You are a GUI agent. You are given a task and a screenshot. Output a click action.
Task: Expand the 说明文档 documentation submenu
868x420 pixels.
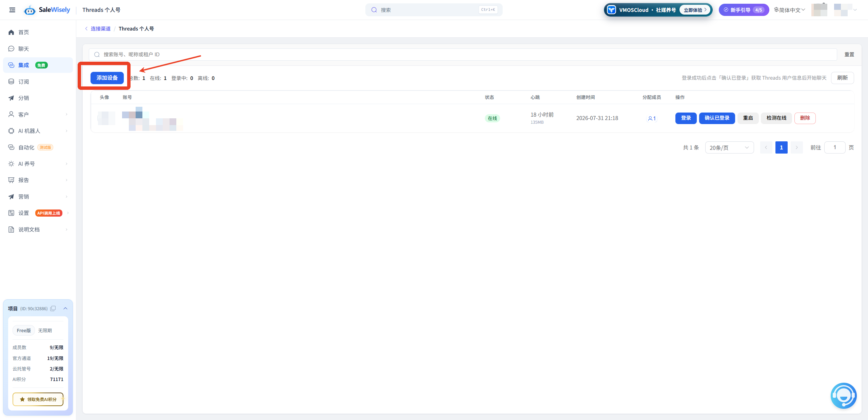click(x=38, y=229)
